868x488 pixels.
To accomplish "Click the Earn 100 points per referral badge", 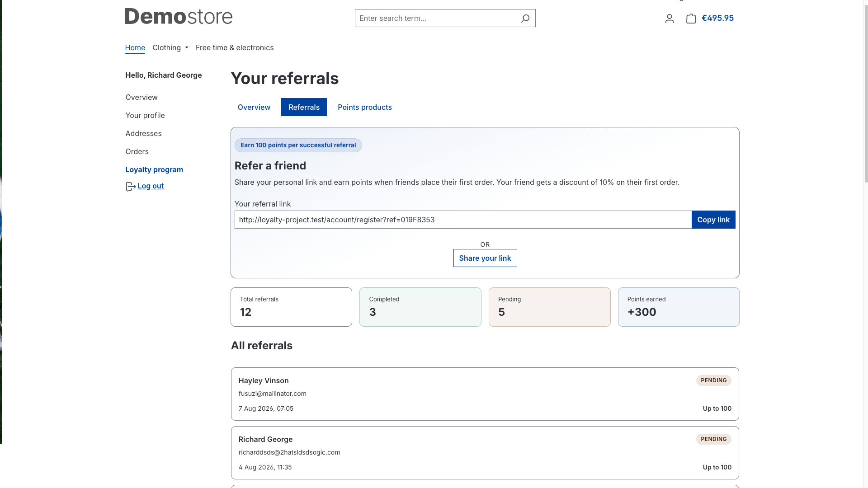I will [x=298, y=145].
